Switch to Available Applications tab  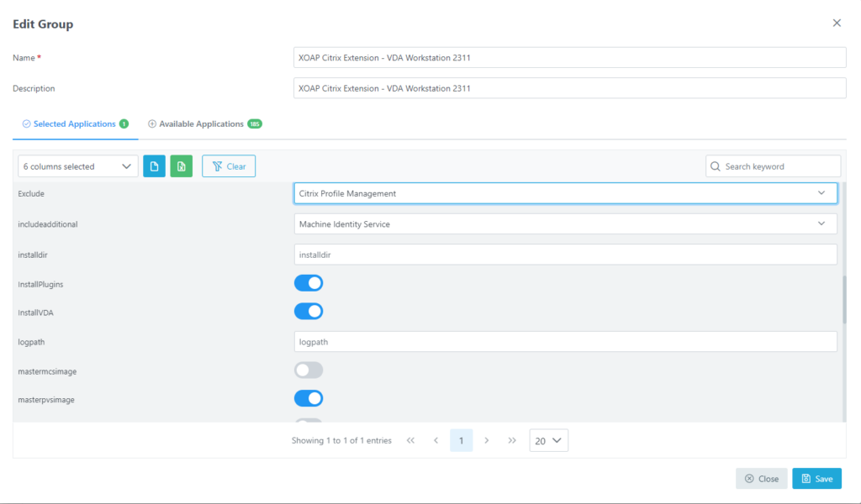[x=205, y=124]
